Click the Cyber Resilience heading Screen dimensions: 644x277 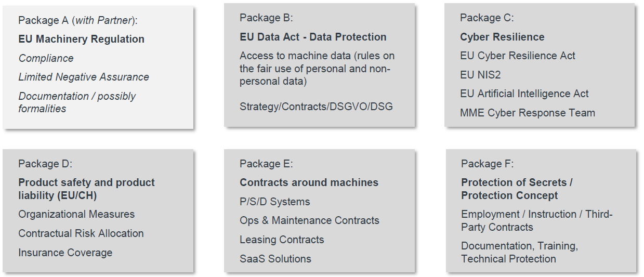[x=502, y=37]
